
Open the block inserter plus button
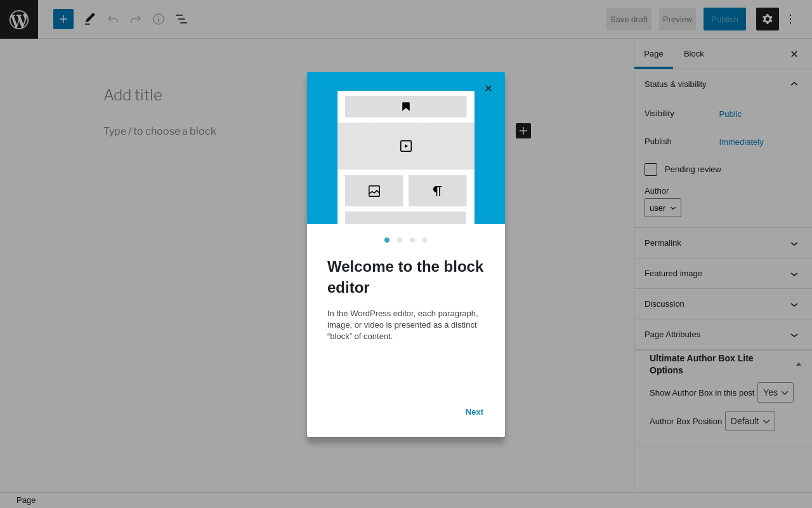pyautogui.click(x=63, y=19)
